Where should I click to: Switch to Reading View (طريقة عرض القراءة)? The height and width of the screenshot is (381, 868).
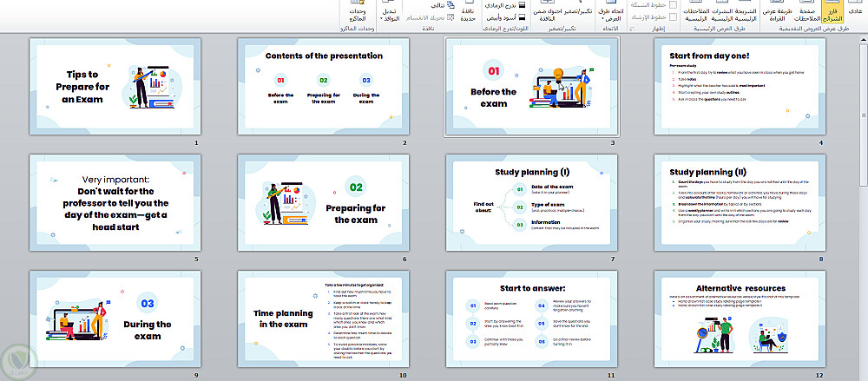tap(778, 11)
